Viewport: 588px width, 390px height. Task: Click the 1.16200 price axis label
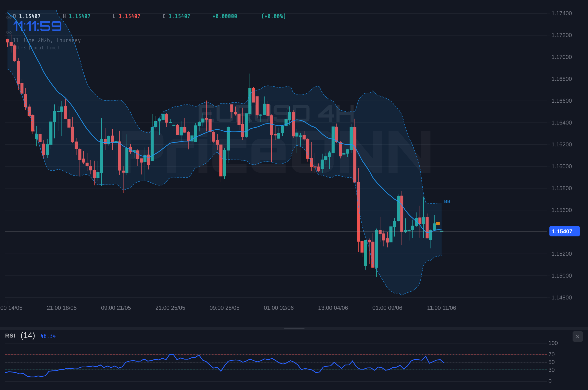point(562,145)
